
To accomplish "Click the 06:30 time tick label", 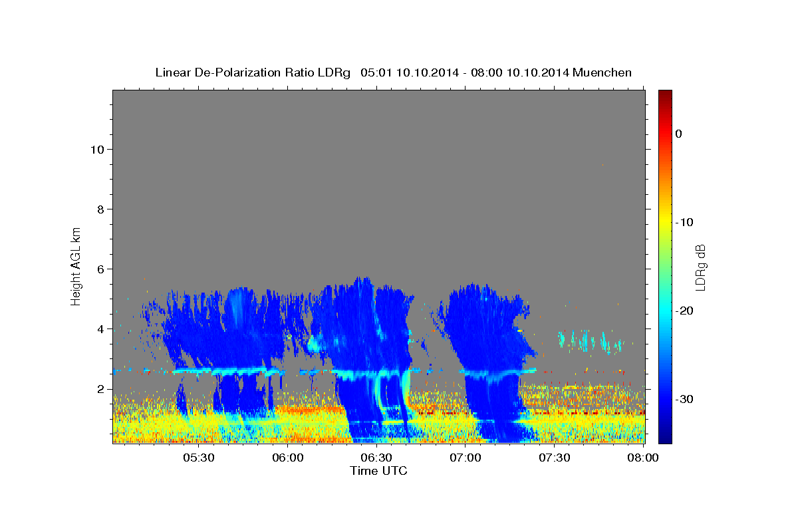I will [376, 458].
